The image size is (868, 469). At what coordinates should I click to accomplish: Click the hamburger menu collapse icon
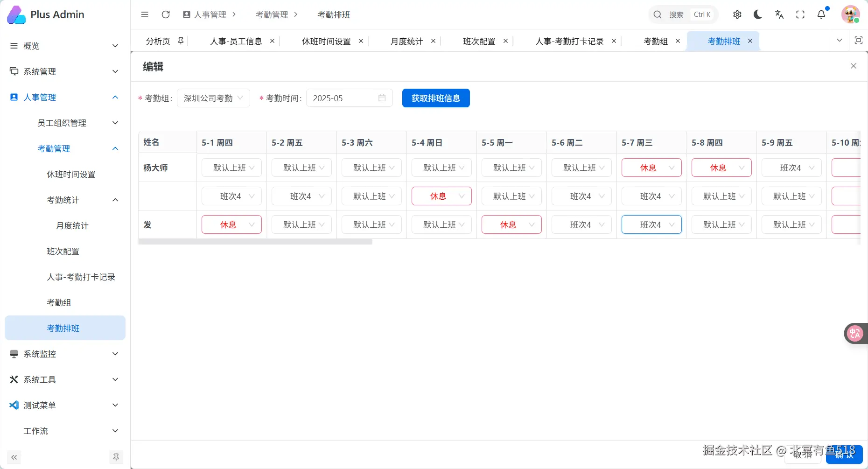(x=145, y=14)
